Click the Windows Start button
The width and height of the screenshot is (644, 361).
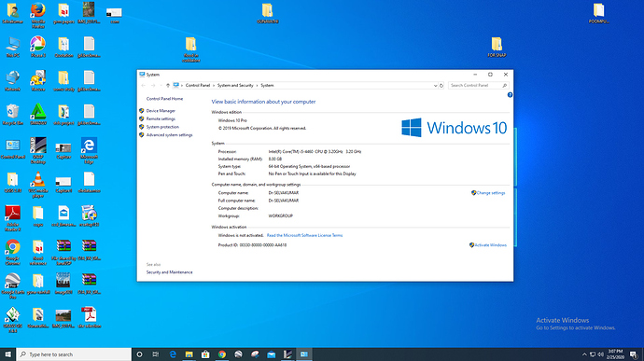[7, 354]
